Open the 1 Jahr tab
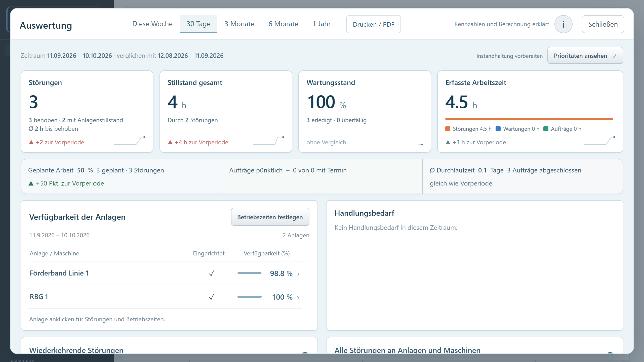Screen dimensions: 644x362 click(x=321, y=24)
